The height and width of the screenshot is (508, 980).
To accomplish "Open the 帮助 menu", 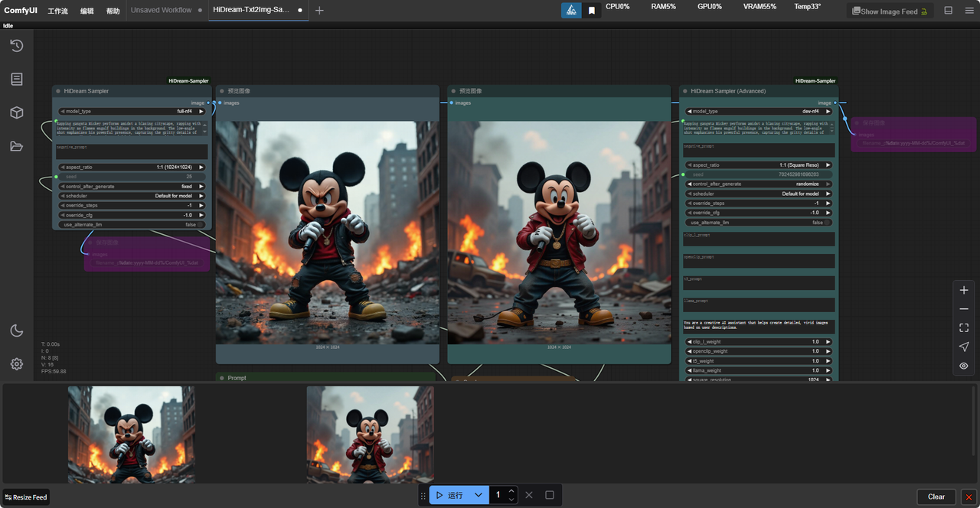I will (x=113, y=11).
